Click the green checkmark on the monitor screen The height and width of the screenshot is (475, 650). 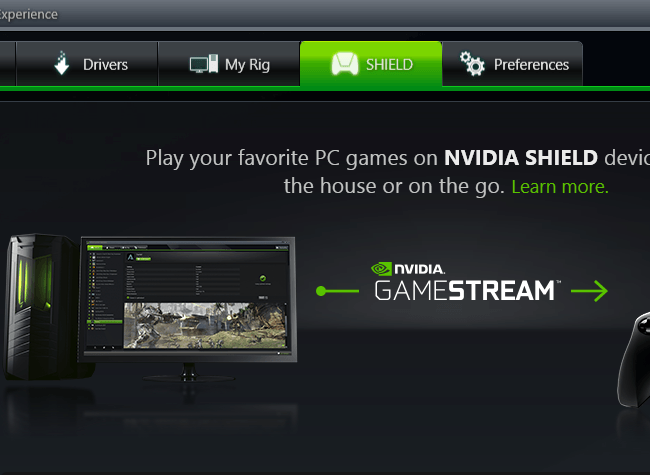pos(262,278)
